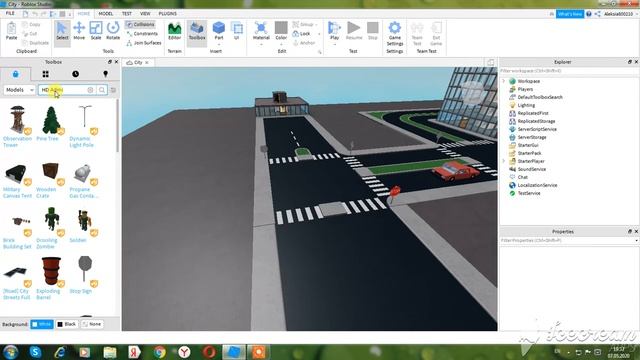Click the Windows Start button
This screenshot has width=640, height=360.
click(x=10, y=351)
